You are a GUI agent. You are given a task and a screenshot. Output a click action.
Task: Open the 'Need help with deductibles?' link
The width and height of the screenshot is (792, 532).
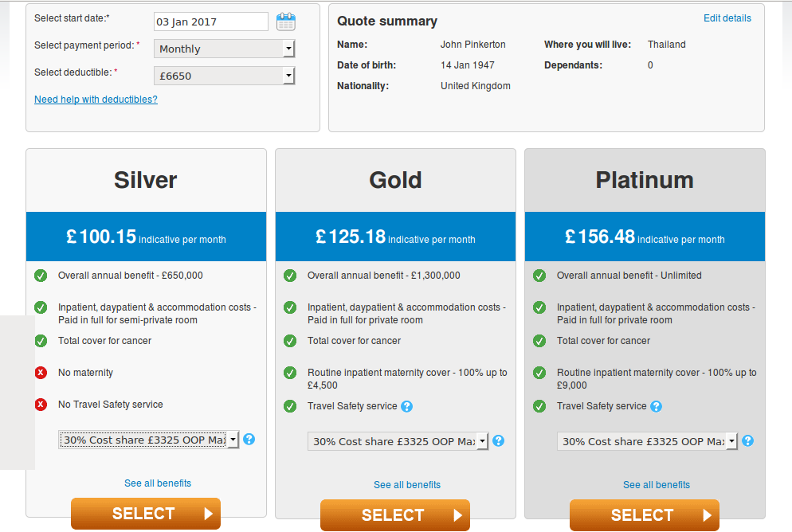click(96, 100)
